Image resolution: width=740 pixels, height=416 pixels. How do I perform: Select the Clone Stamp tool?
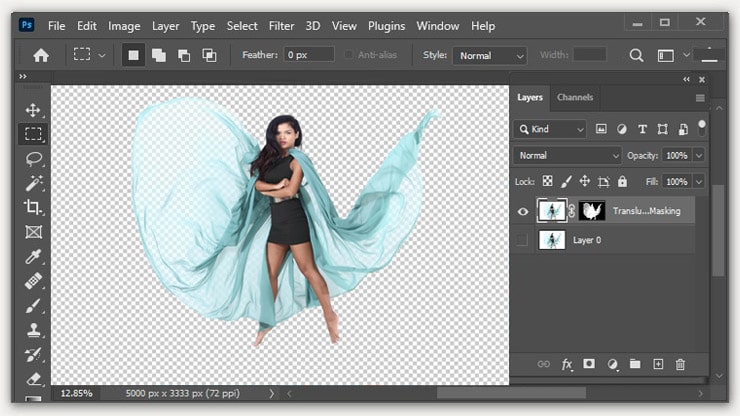pos(33,330)
